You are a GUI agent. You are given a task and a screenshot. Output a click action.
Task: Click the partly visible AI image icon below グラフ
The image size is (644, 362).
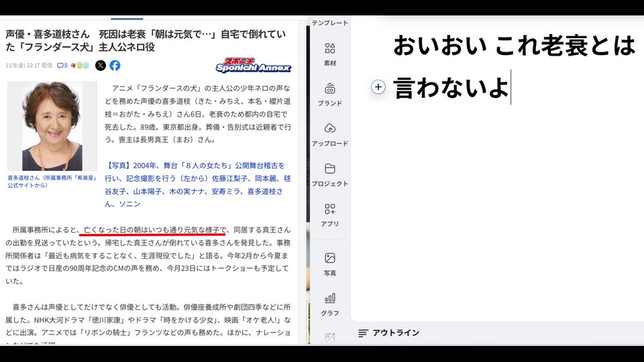click(330, 338)
